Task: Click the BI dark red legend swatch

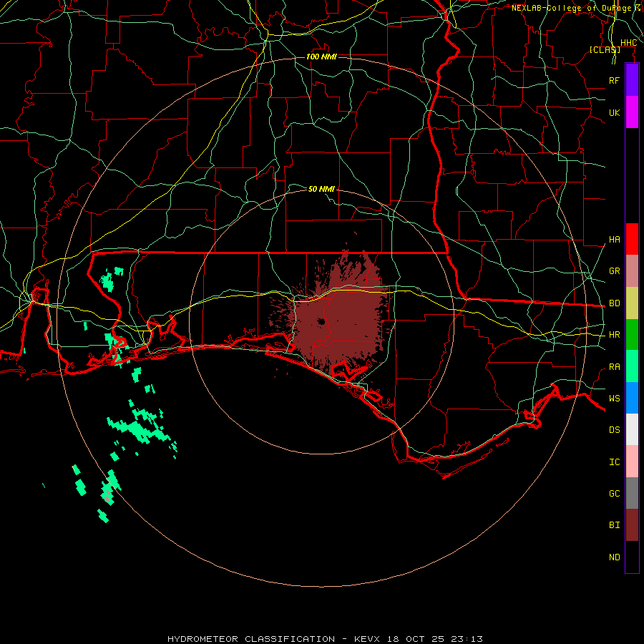Action: pos(632,525)
